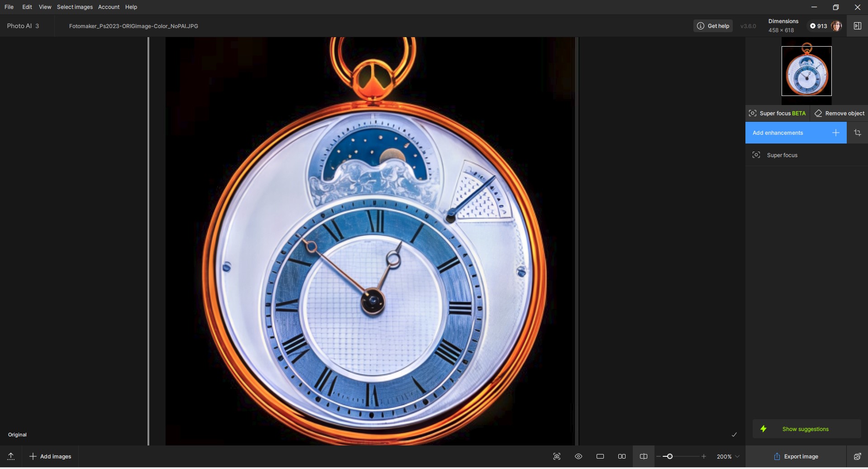868x469 pixels.
Task: Open the user profile avatar
Action: pyautogui.click(x=836, y=26)
